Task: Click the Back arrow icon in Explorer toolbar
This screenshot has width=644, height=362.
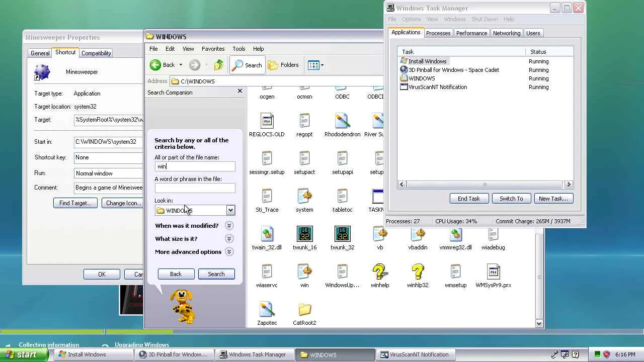Action: pyautogui.click(x=155, y=65)
